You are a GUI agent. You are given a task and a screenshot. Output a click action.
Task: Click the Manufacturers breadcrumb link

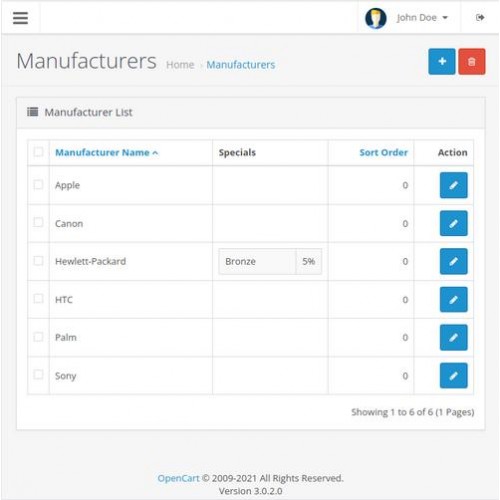click(x=241, y=65)
